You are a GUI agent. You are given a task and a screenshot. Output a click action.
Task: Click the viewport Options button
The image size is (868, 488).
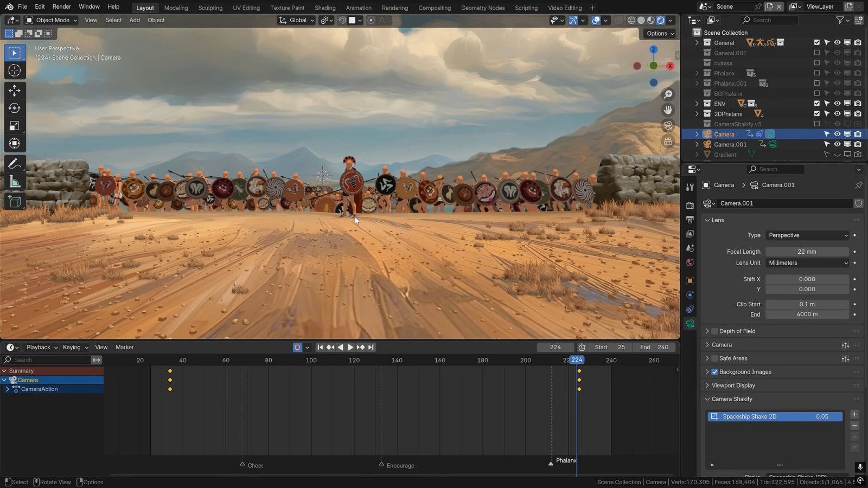coord(660,34)
